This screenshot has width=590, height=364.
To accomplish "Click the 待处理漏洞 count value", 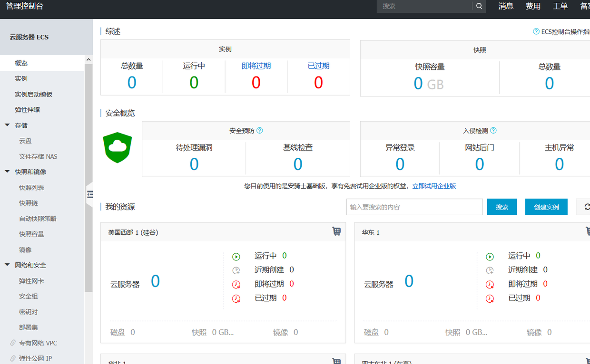I will [x=194, y=164].
